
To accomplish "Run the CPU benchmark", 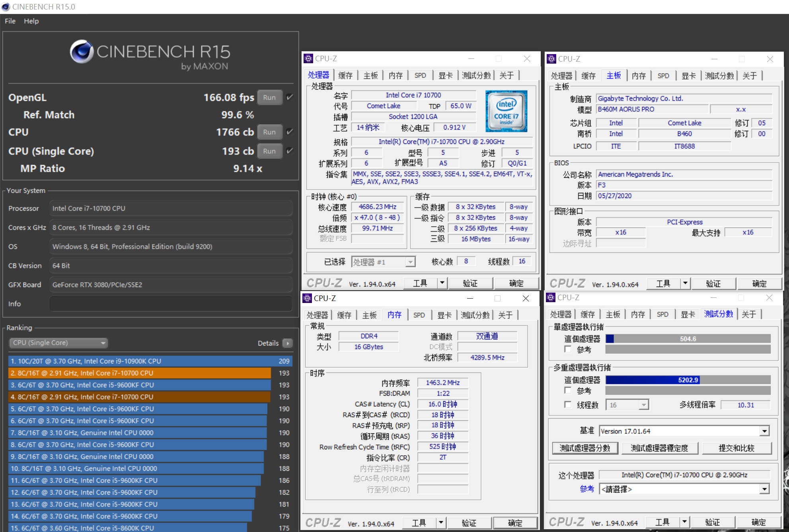I will click(x=269, y=132).
